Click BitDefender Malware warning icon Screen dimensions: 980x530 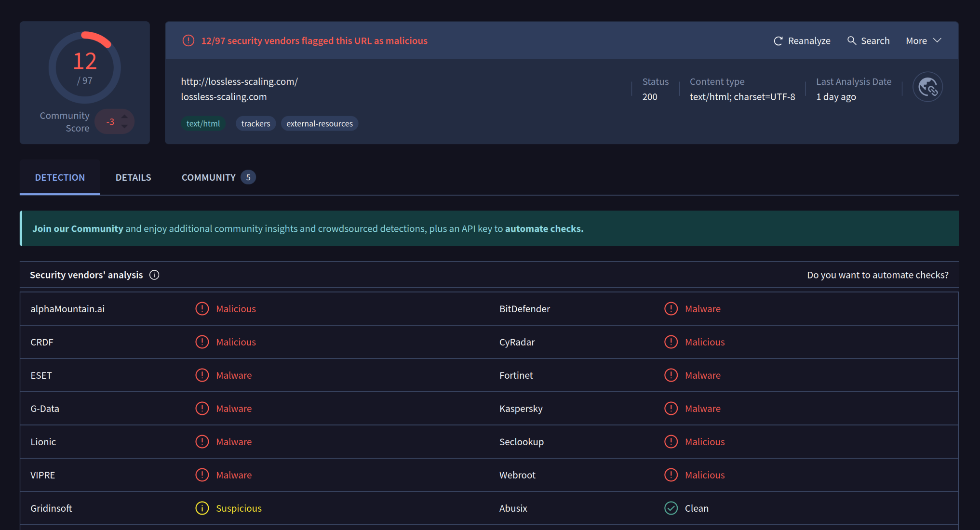tap(671, 309)
